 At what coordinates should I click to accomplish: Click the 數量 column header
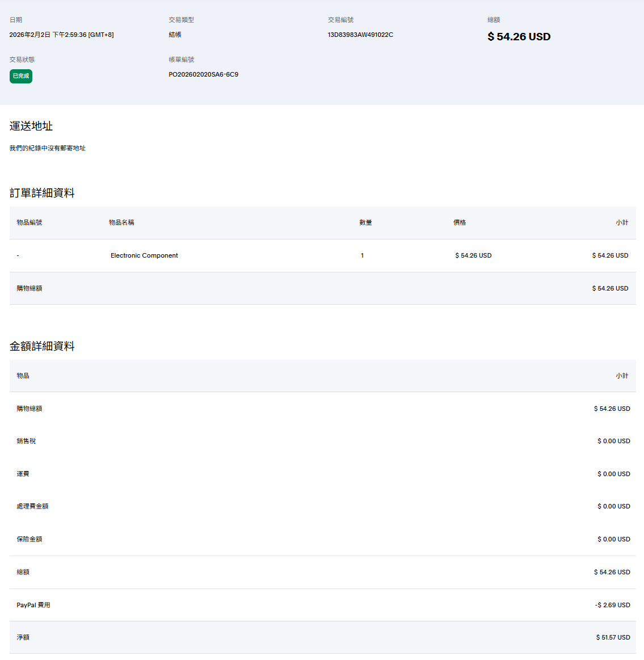(365, 222)
